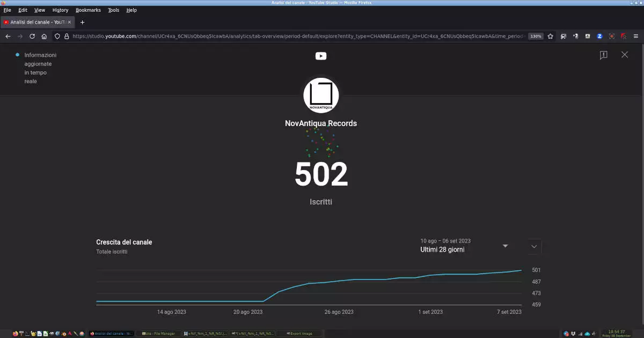The width and height of the screenshot is (644, 338).
Task: Click the 1 set 2023 axis label
Action: [431, 312]
